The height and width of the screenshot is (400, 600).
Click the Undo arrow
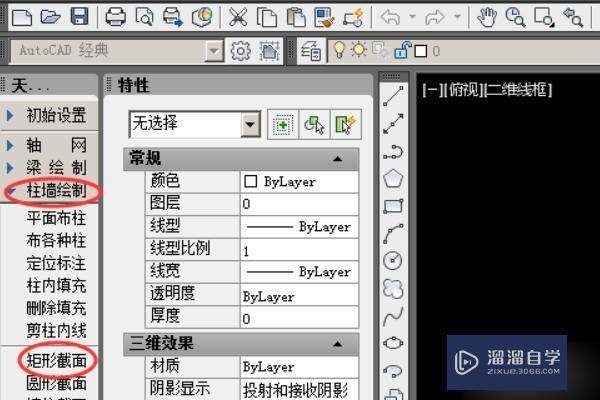tap(390, 17)
